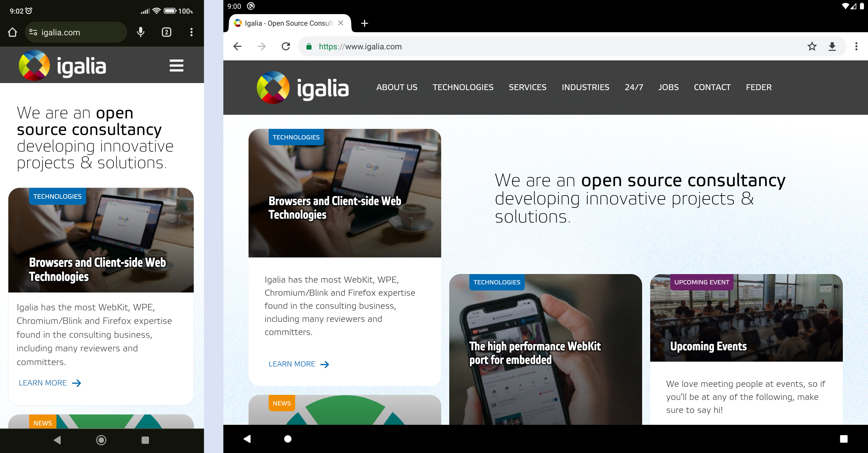The height and width of the screenshot is (453, 868).
Task: Select the JOBS tab in desktop navigation
Action: [x=668, y=87]
